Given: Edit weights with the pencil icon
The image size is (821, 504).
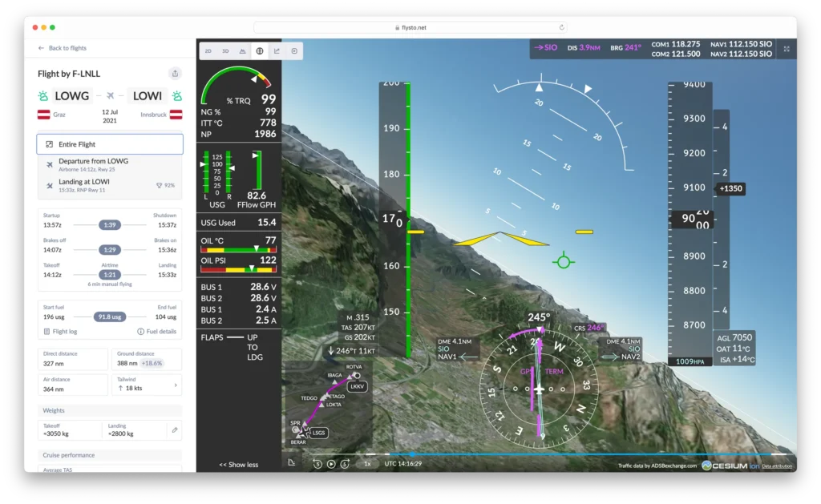Looking at the screenshot, I should [x=175, y=430].
